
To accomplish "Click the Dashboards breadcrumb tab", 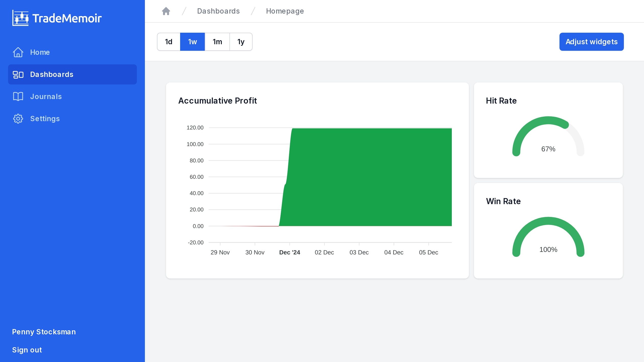I will [219, 11].
